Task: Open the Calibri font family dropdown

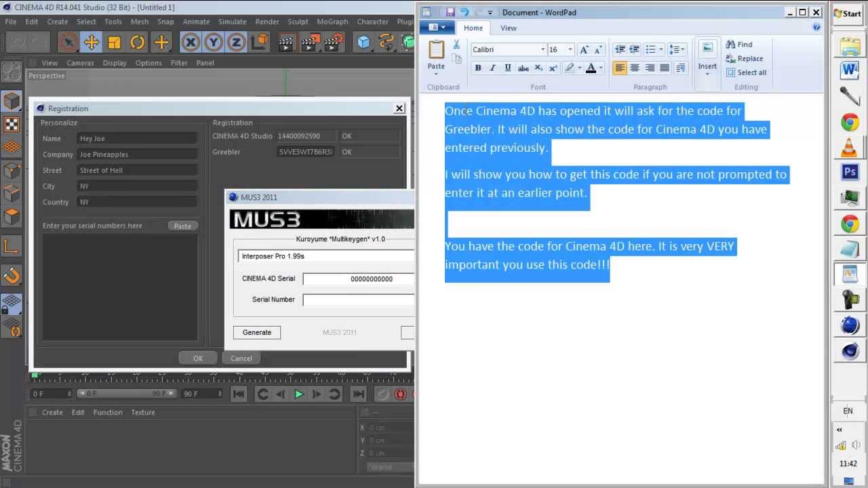Action: pyautogui.click(x=542, y=49)
